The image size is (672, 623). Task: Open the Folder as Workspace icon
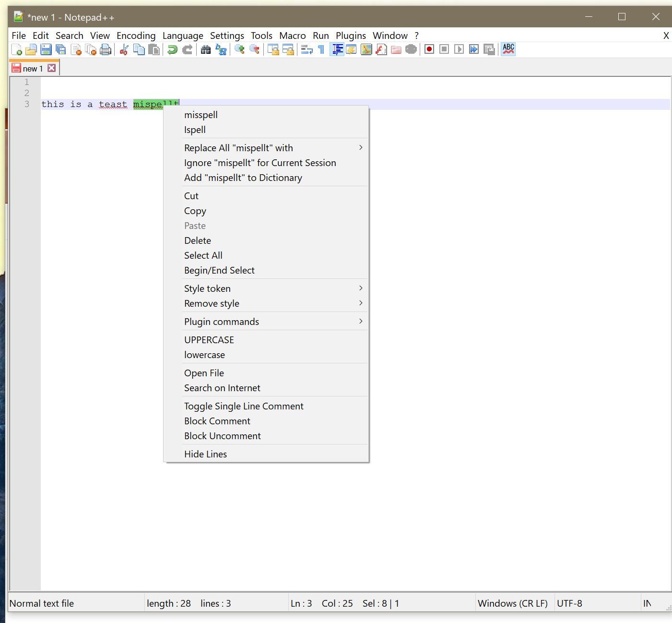(396, 49)
